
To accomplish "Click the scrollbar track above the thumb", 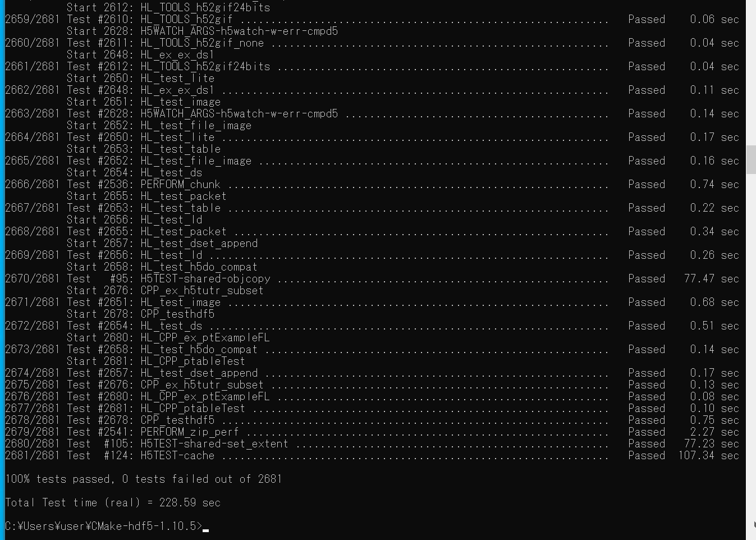I will (751, 73).
